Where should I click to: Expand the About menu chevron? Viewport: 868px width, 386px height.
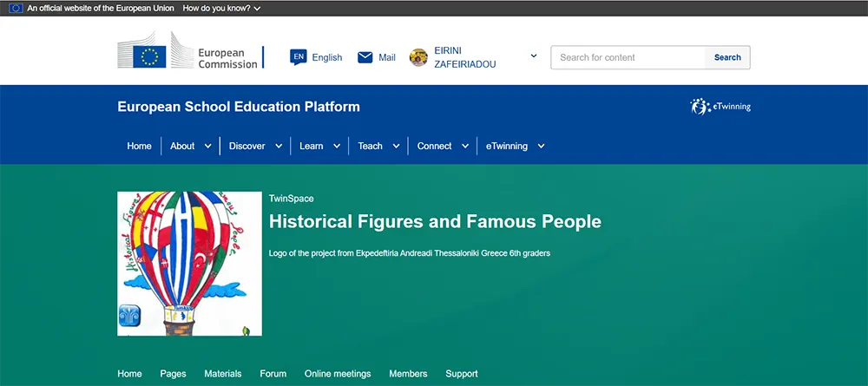[x=208, y=147]
